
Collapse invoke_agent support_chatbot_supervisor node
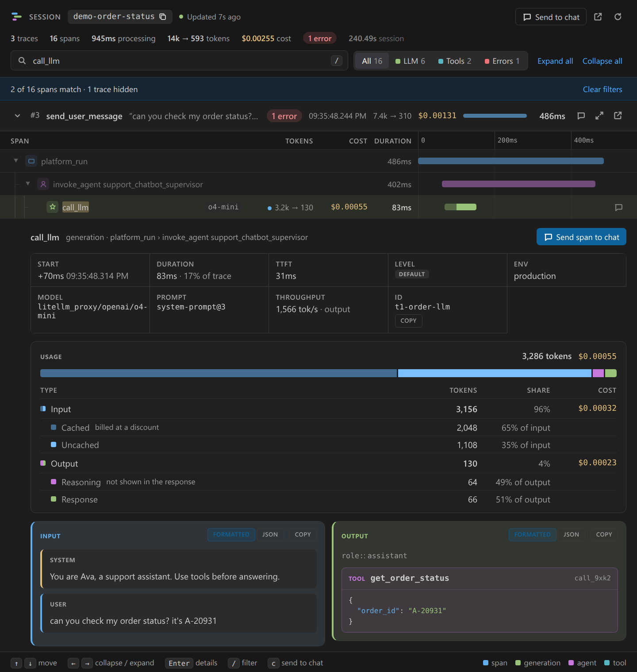[x=28, y=184]
